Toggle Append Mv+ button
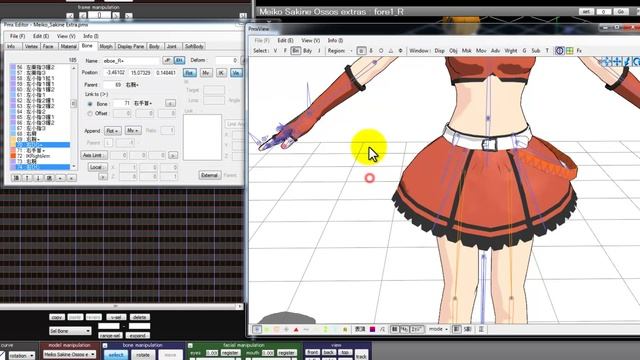Screen dimensions: 640x360 coord(133,131)
